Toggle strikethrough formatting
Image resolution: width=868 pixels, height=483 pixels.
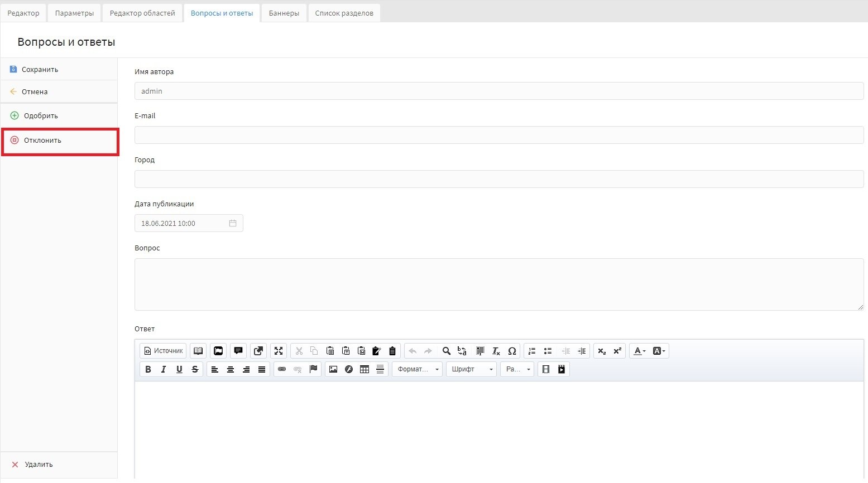pyautogui.click(x=195, y=369)
